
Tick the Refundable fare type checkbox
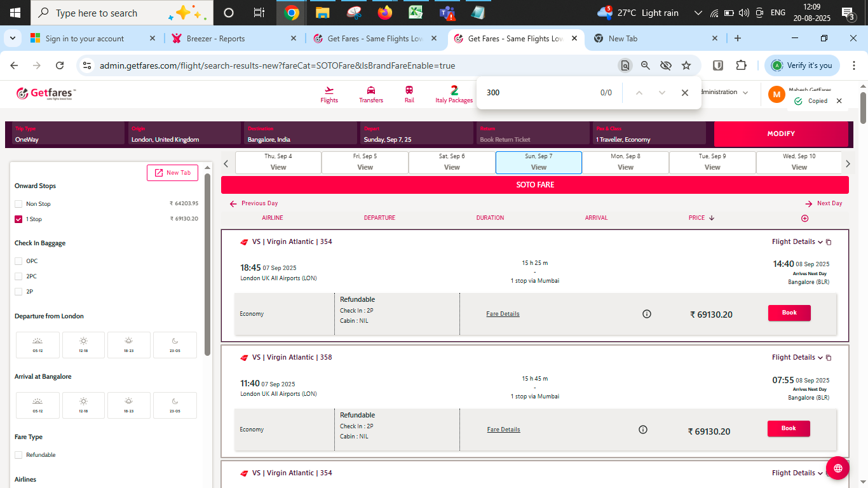tap(18, 455)
